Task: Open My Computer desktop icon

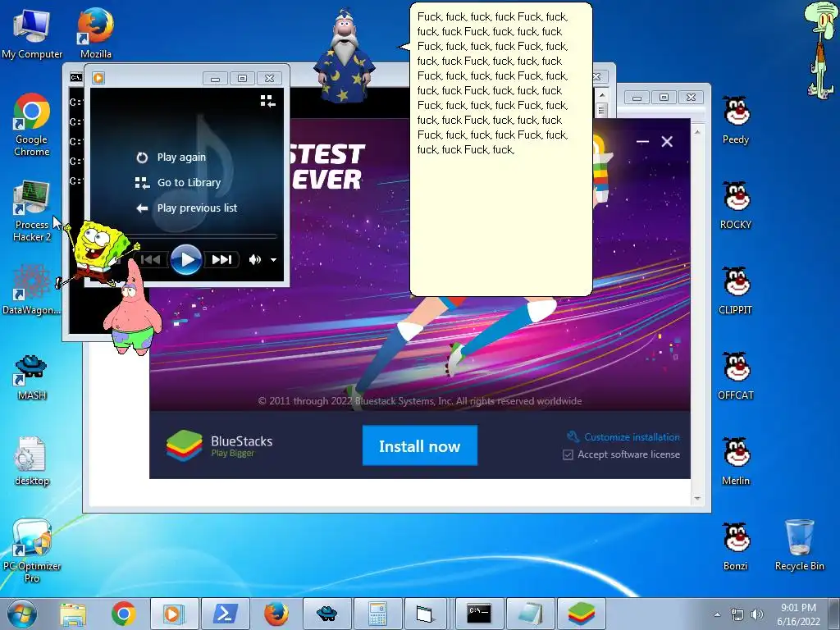Action: coord(32,33)
